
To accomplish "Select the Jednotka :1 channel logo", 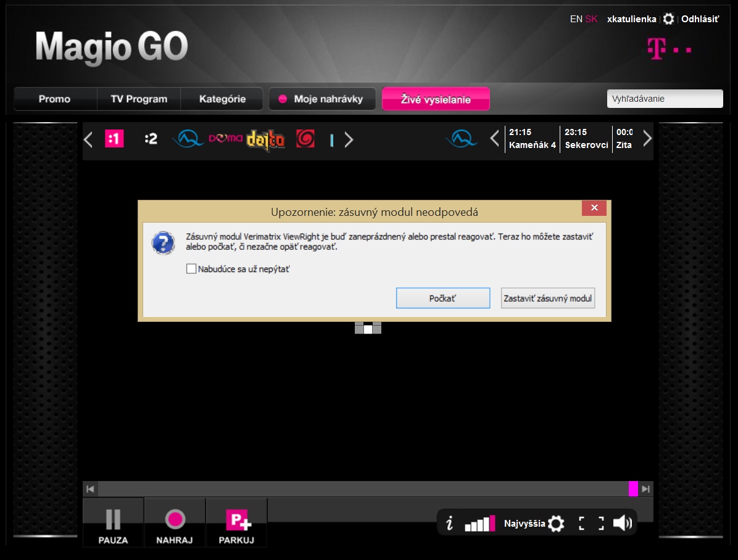I will (x=114, y=139).
